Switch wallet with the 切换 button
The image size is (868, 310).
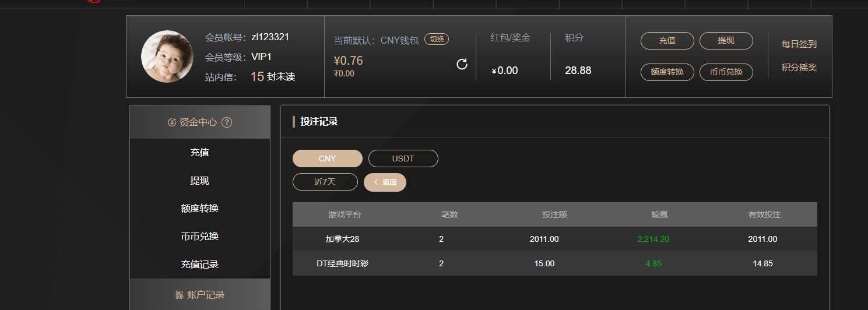coord(437,39)
